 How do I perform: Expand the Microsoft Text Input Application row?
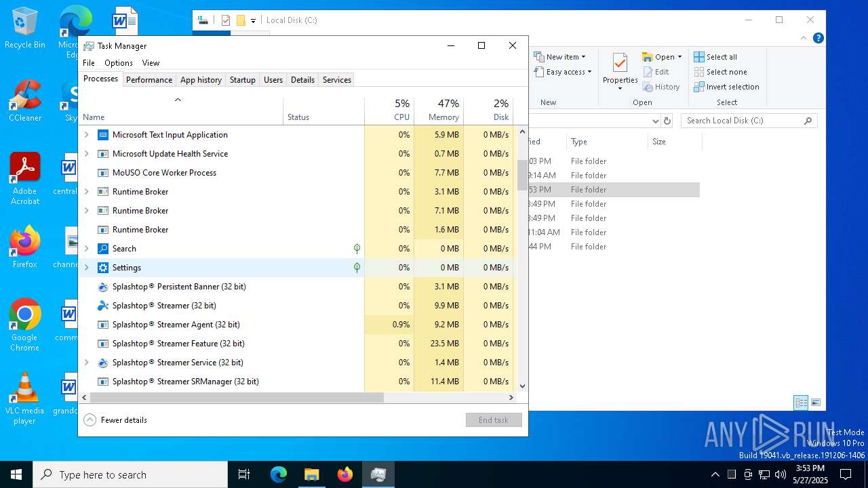tap(86, 135)
